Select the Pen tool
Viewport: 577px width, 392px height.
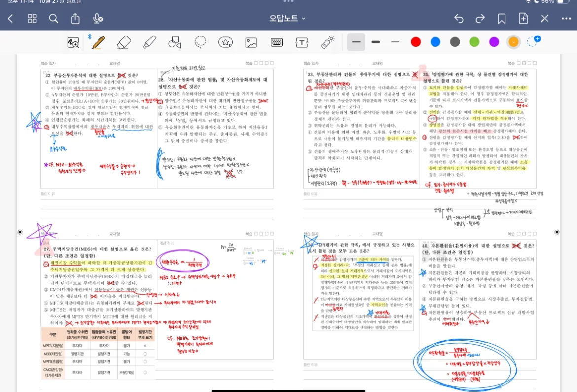tap(98, 42)
